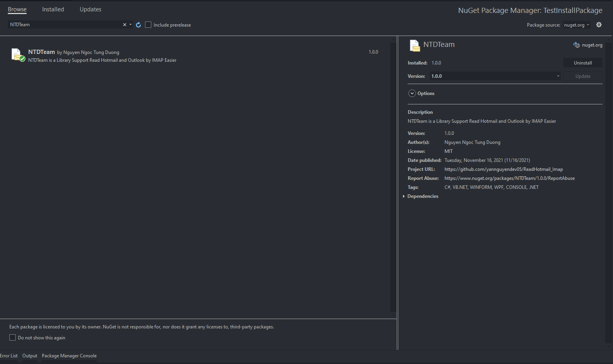Click the tags C#, VB.NET, WINFORM text
The height and width of the screenshot is (364, 613).
click(x=491, y=187)
